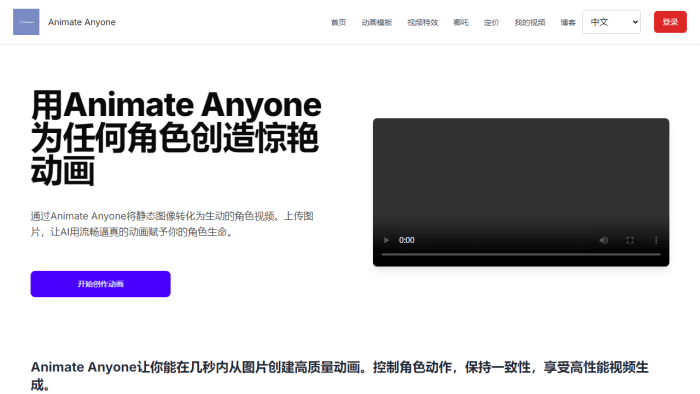This screenshot has height=394, width=700.
Task: Open the 动画模板 nav item
Action: (377, 22)
